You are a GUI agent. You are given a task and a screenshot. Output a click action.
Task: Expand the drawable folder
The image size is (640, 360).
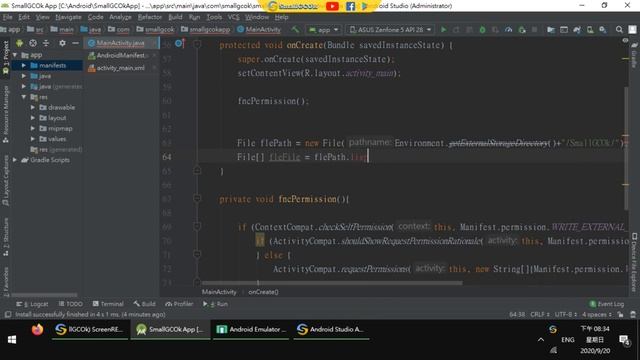coord(33,107)
